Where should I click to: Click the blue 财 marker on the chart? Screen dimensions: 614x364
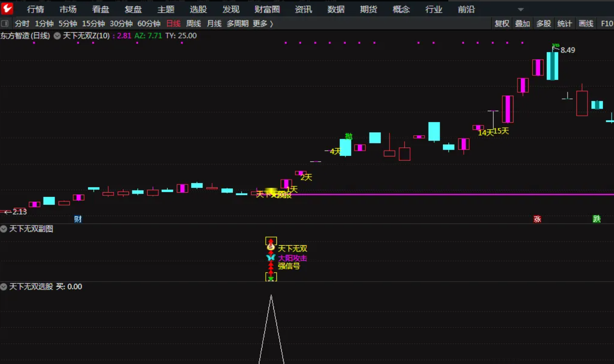tap(77, 219)
